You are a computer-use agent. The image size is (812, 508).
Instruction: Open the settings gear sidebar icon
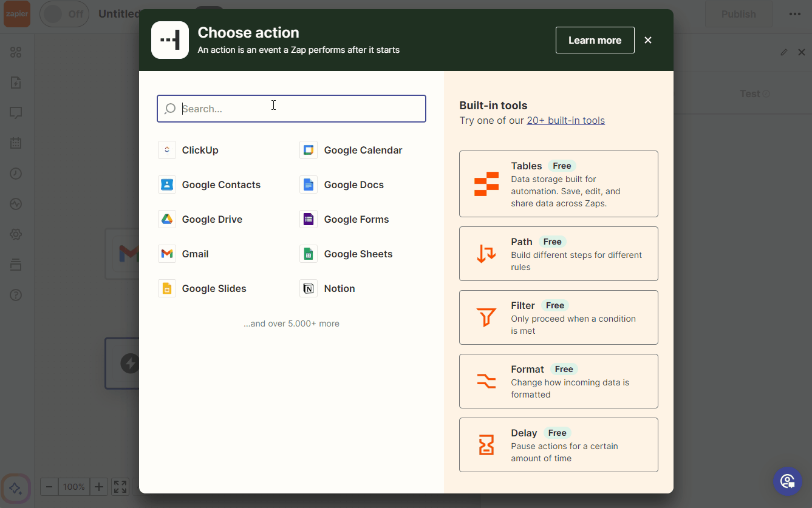(x=16, y=234)
